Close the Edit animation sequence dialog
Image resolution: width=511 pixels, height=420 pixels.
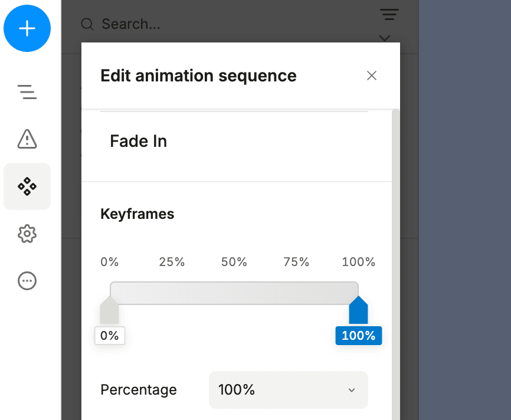(x=371, y=76)
